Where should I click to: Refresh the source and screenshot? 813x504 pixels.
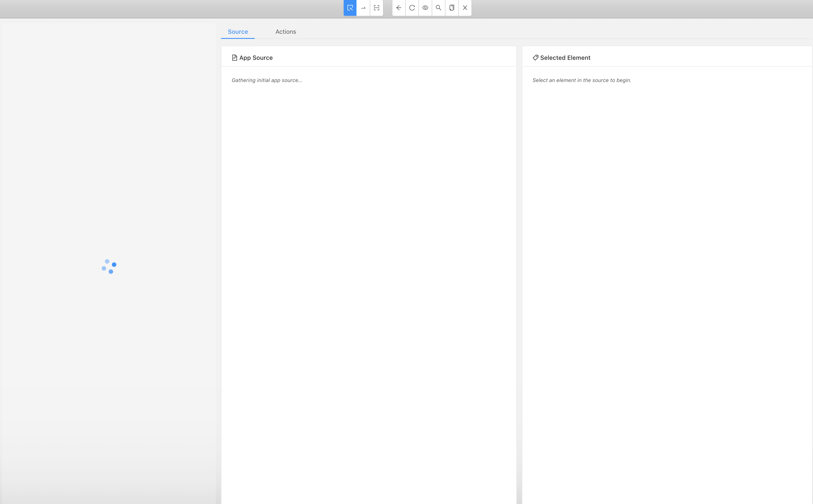tap(412, 8)
